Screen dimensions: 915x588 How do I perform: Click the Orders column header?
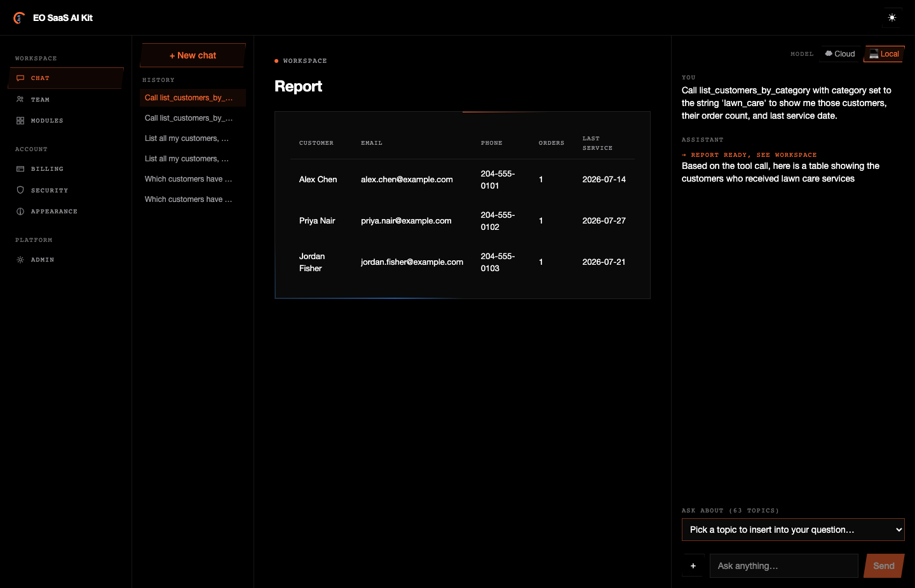pos(552,144)
